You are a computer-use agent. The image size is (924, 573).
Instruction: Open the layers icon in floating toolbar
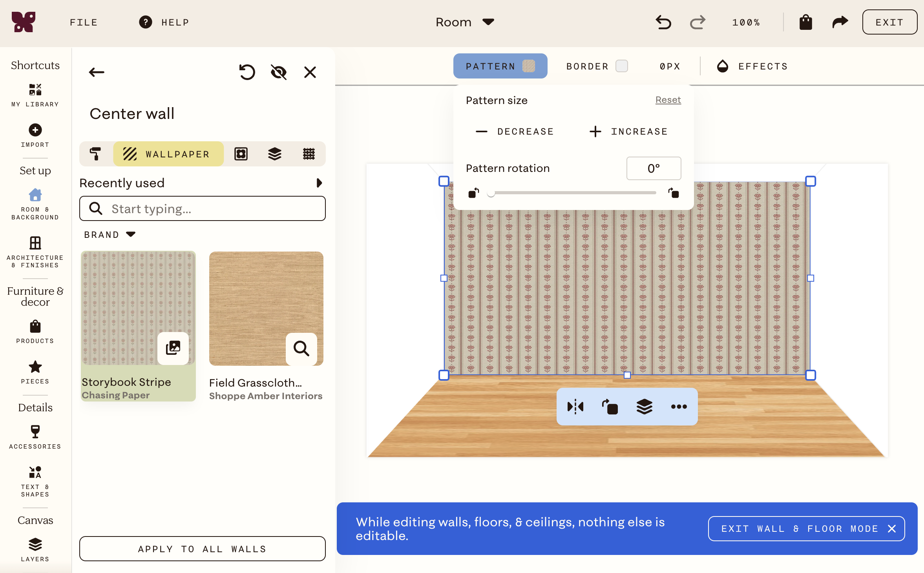click(x=644, y=407)
